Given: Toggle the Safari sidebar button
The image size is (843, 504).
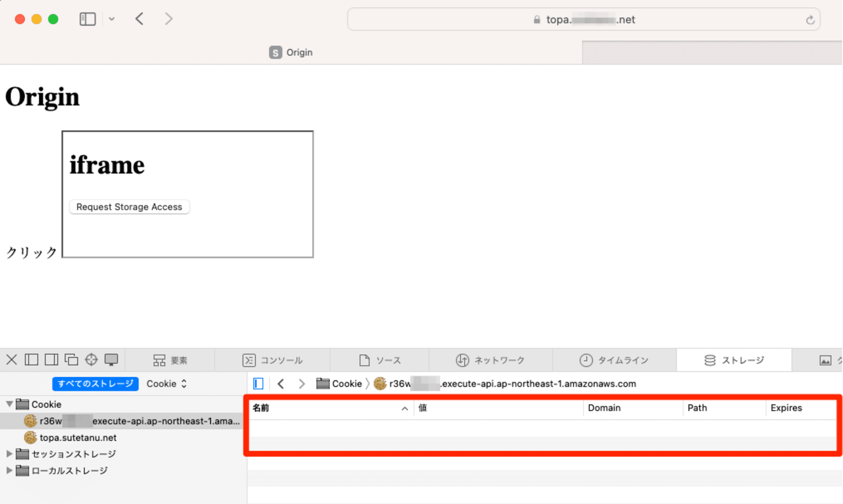Looking at the screenshot, I should point(88,19).
